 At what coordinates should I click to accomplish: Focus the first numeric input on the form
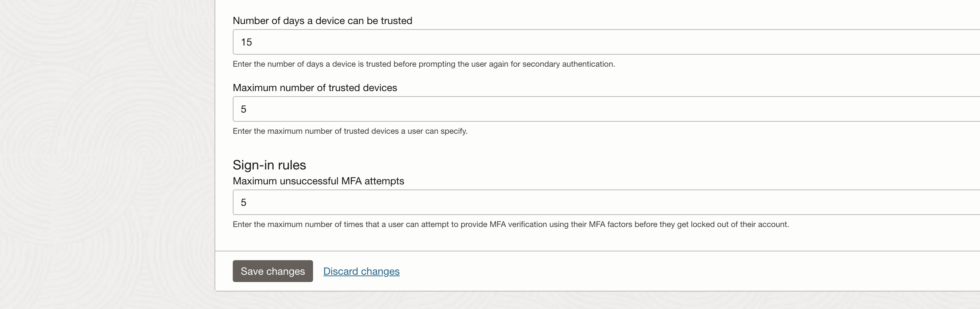[x=456, y=42]
